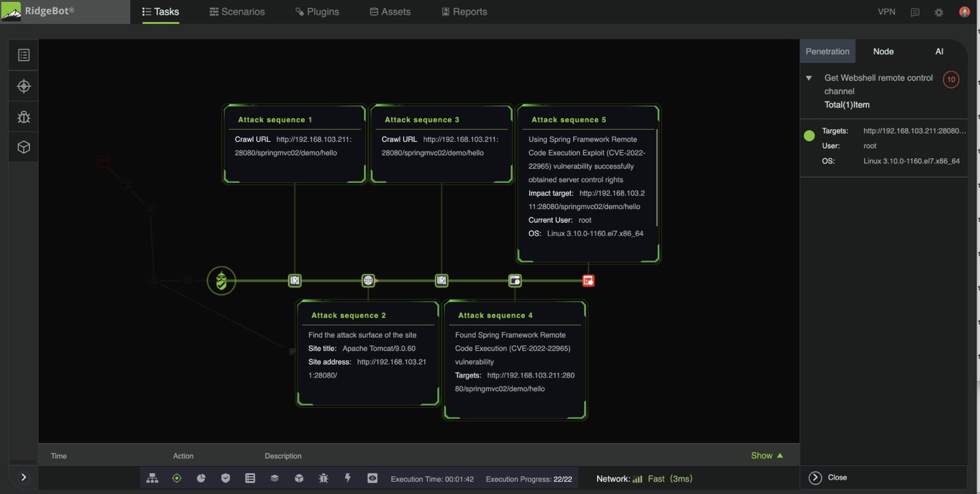This screenshot has width=980, height=494.
Task: Select the green status dot of the target entry
Action: tap(809, 136)
